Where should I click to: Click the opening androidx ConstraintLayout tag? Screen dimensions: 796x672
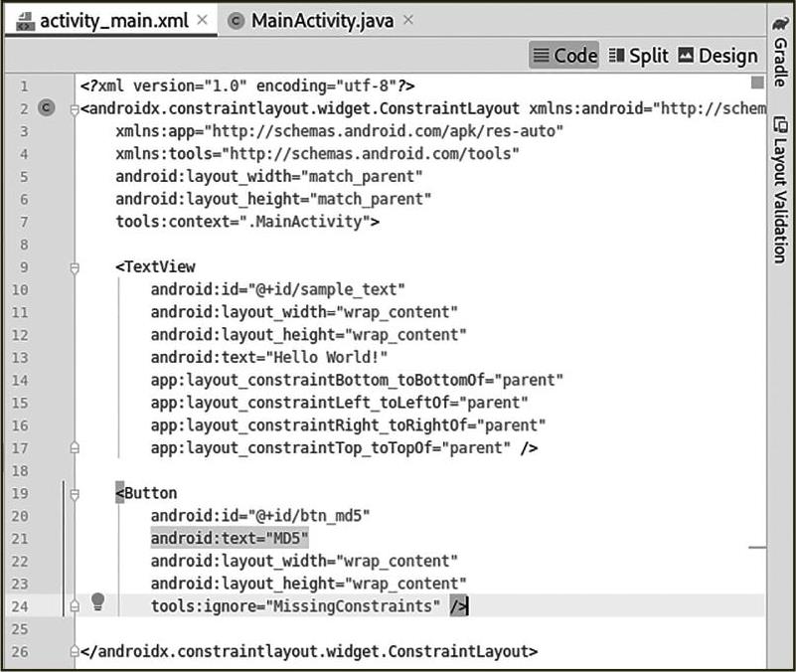(299, 108)
